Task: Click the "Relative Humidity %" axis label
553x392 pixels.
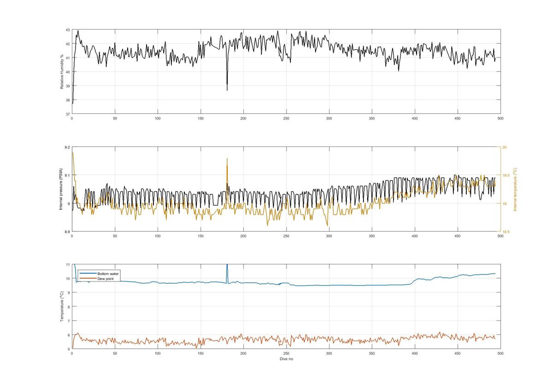Action: [62, 72]
